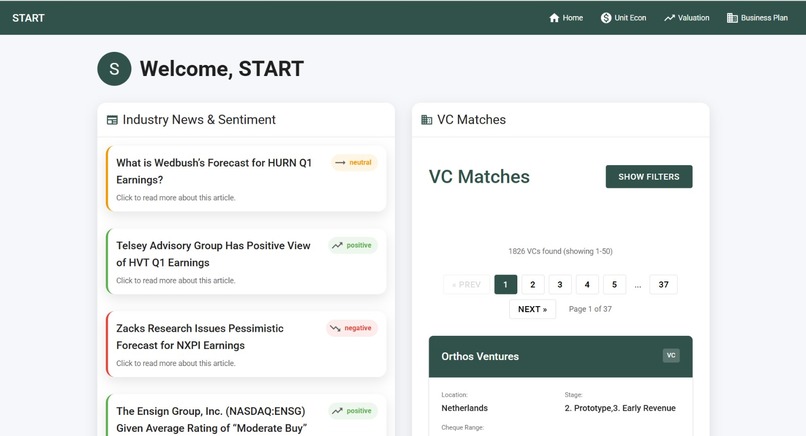Click the Industry News panel icon
The image size is (806, 436).
[112, 120]
